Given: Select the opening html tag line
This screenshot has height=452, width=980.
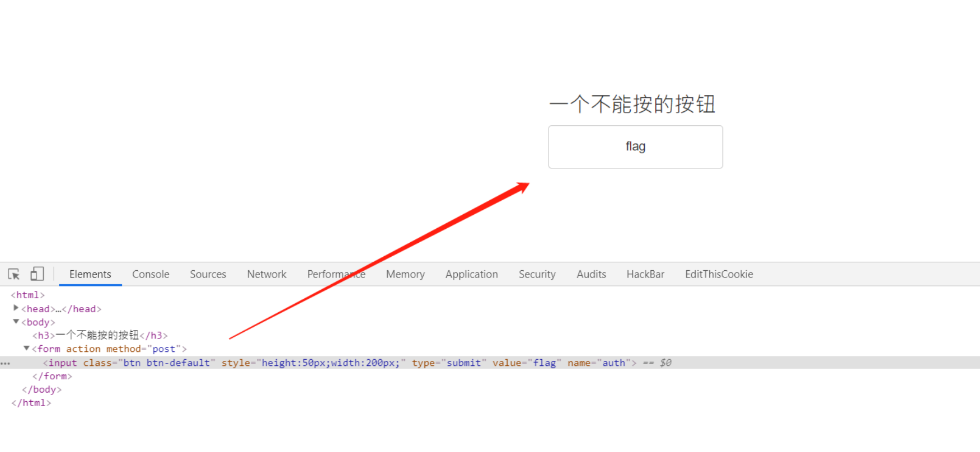Looking at the screenshot, I should coord(28,295).
